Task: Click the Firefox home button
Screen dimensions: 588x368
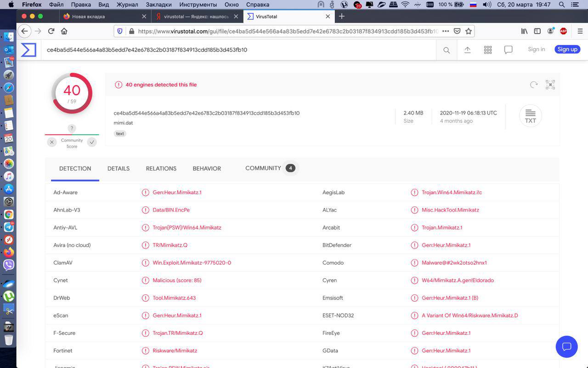Action: [64, 31]
